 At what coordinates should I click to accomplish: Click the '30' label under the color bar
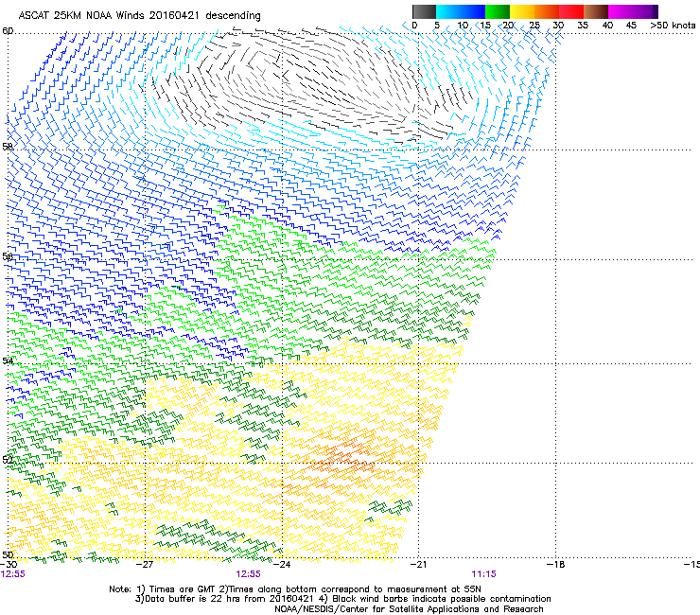(558, 25)
